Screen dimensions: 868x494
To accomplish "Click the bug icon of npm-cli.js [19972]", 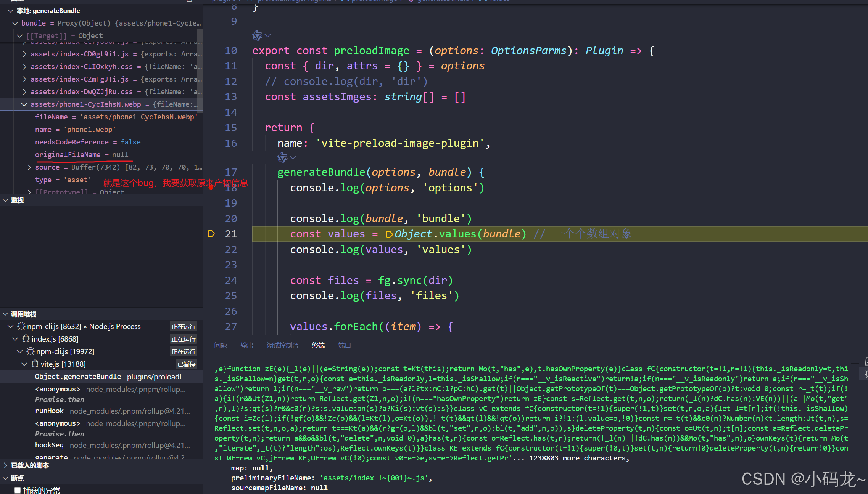I will (x=30, y=351).
